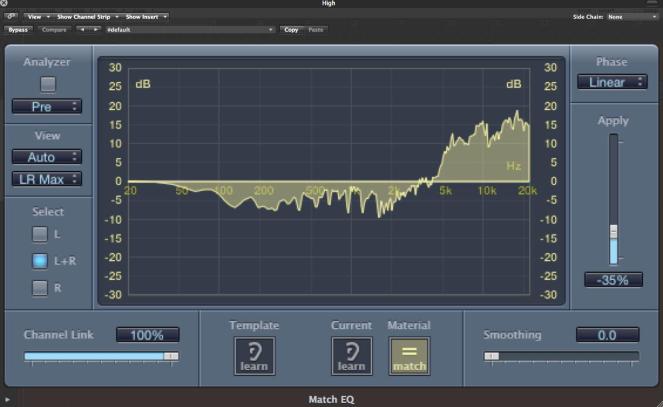
Task: Click the Current learn ear icon
Action: [x=351, y=355]
